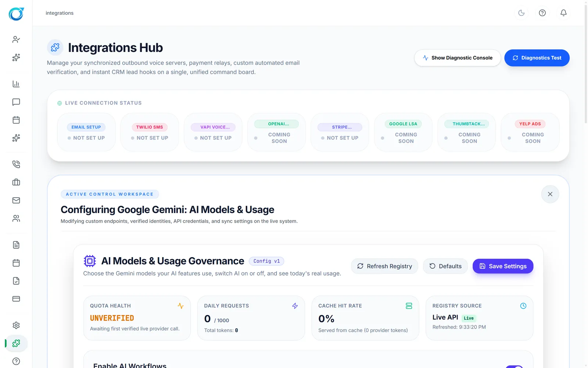Click the lightning icon on Daily Requests card
This screenshot has width=588, height=368.
point(295,306)
